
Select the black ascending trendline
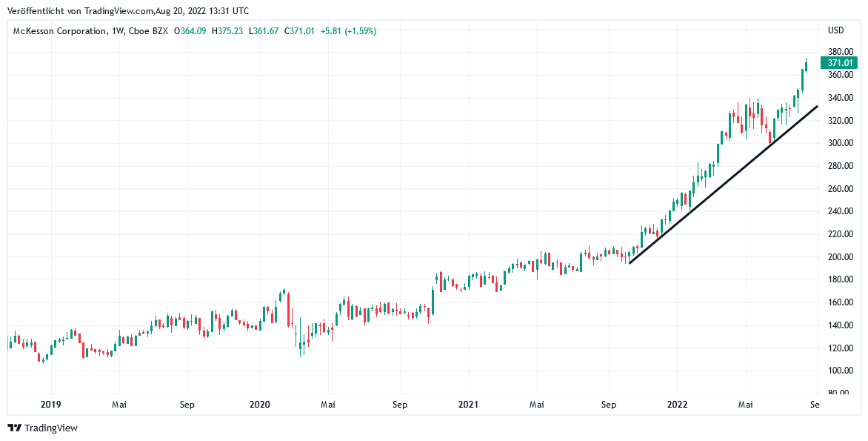click(x=723, y=185)
